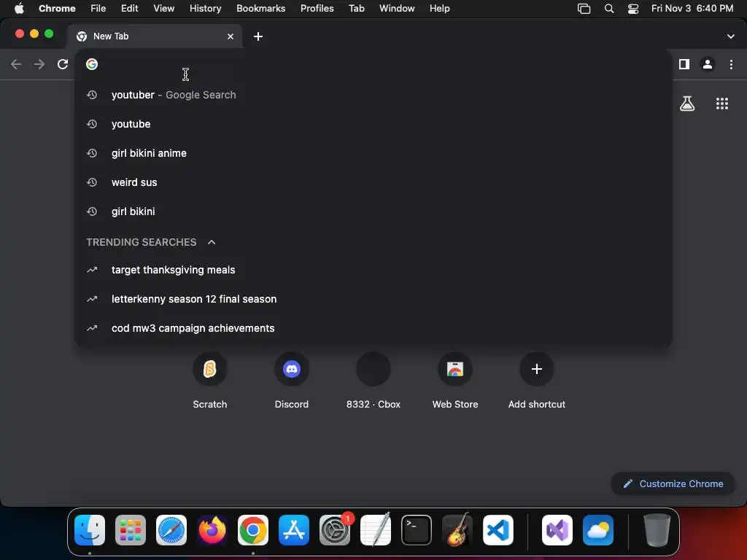Open a new tab with the plus button
Screen dimensions: 747x560
coord(258,36)
